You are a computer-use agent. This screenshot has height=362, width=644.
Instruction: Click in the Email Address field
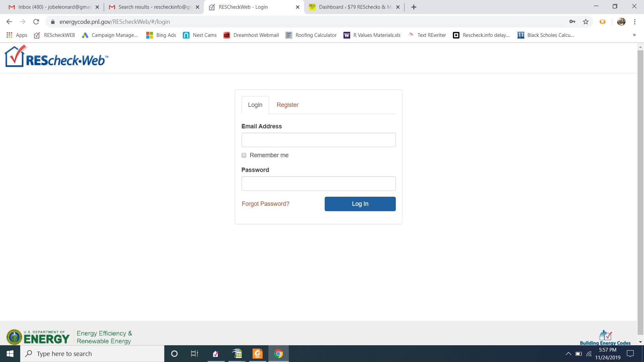318,140
